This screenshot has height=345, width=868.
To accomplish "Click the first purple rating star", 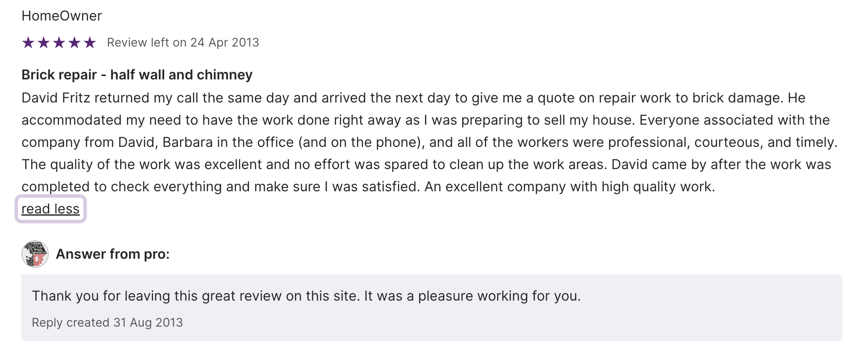I will coord(28,43).
